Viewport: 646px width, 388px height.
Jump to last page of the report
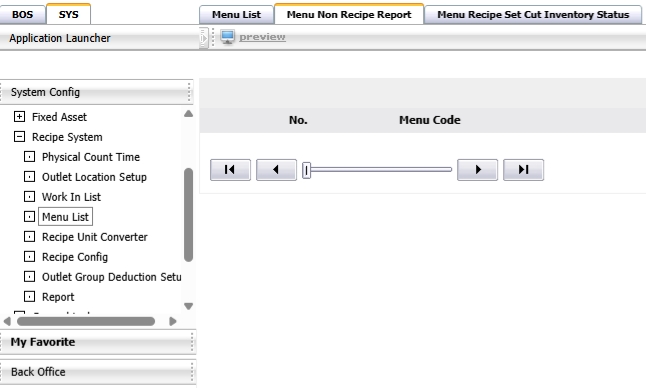(523, 170)
